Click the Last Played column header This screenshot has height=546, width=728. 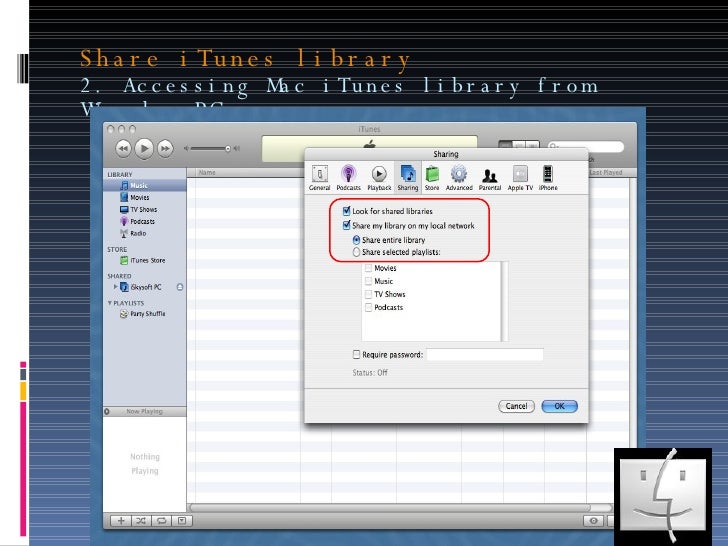point(606,172)
